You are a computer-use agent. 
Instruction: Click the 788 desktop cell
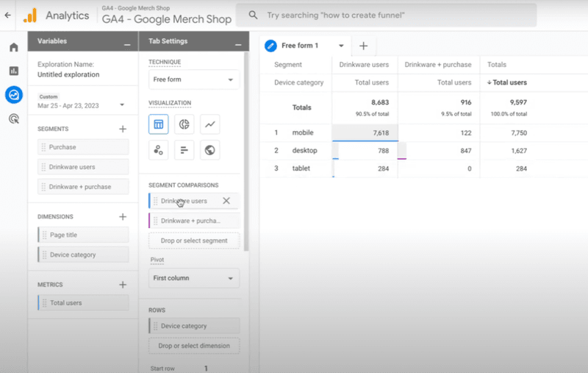pyautogui.click(x=383, y=151)
